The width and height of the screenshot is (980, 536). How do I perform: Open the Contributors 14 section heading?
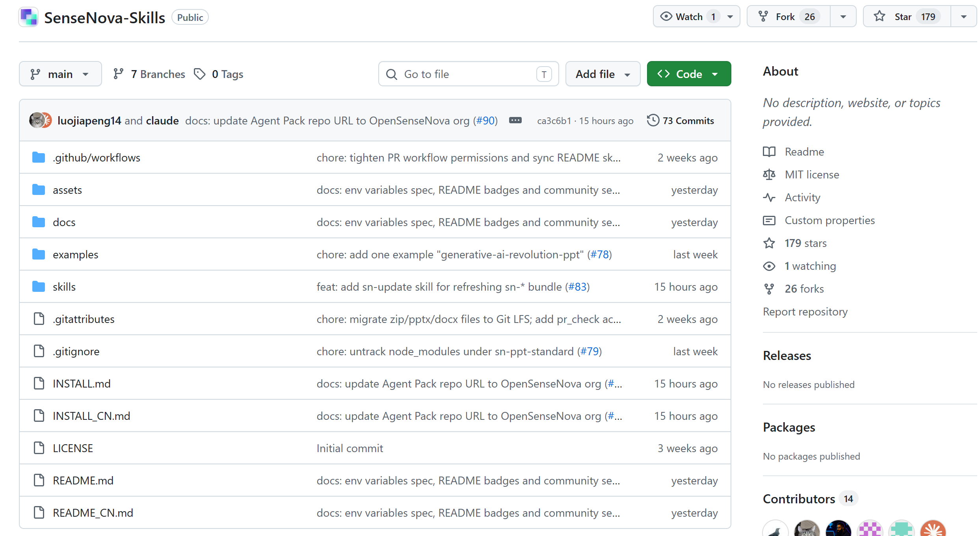click(x=810, y=499)
